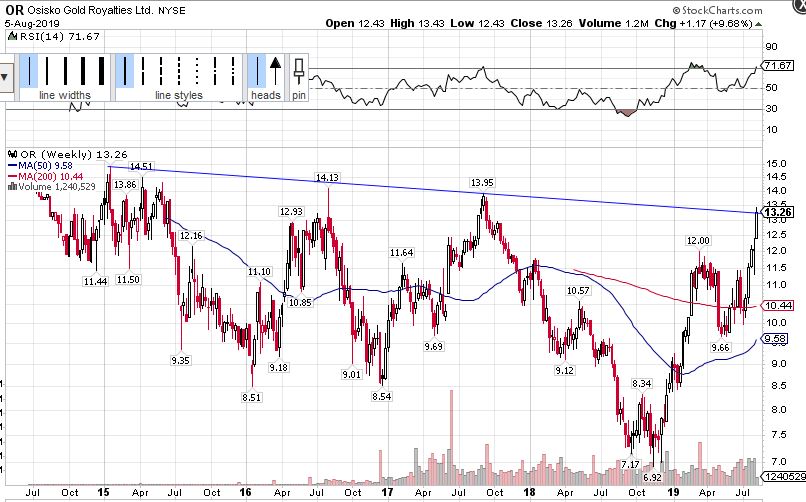Screen dimensions: 806x502
Task: Toggle the pin pushpin icon
Action: click(x=299, y=71)
